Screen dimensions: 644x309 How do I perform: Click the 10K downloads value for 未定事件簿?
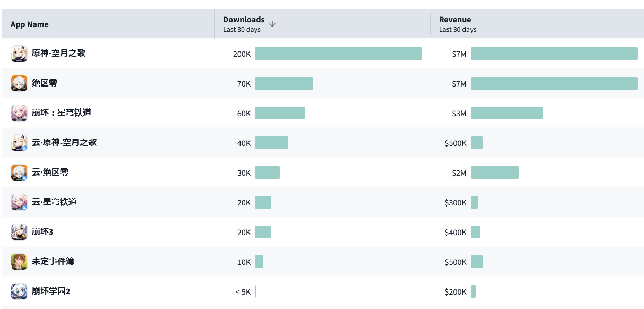[244, 262]
